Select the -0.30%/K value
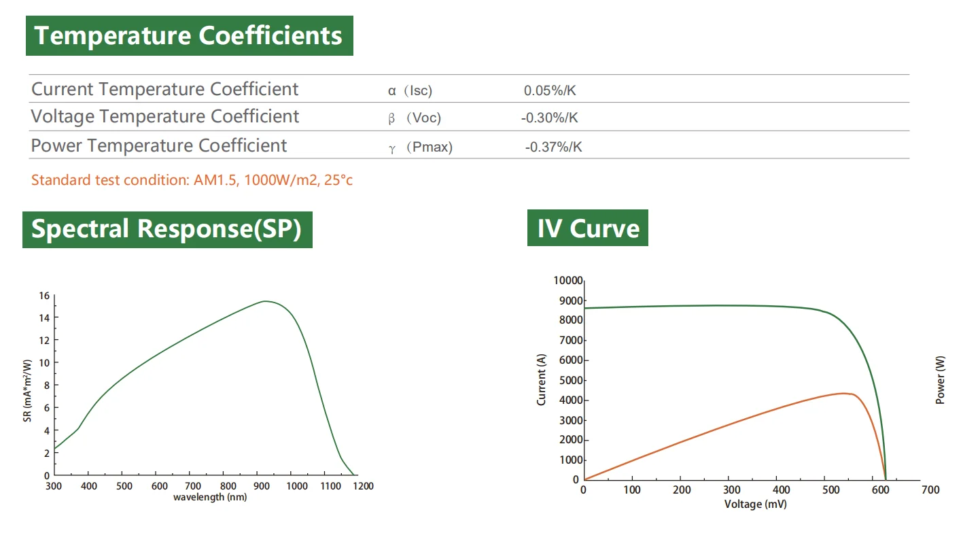The image size is (980, 548). click(549, 118)
